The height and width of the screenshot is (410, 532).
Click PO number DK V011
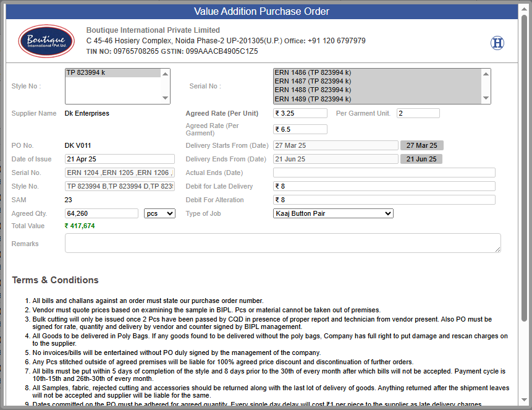click(78, 145)
